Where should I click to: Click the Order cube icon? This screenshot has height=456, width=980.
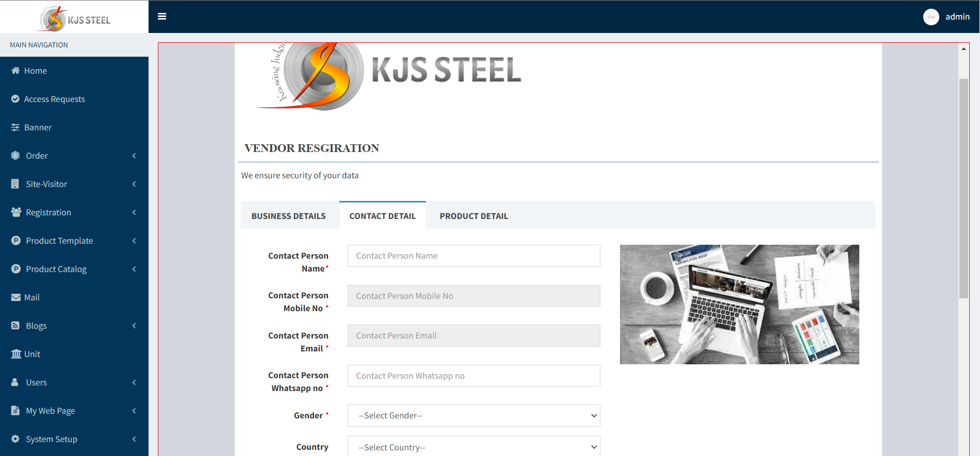(15, 156)
